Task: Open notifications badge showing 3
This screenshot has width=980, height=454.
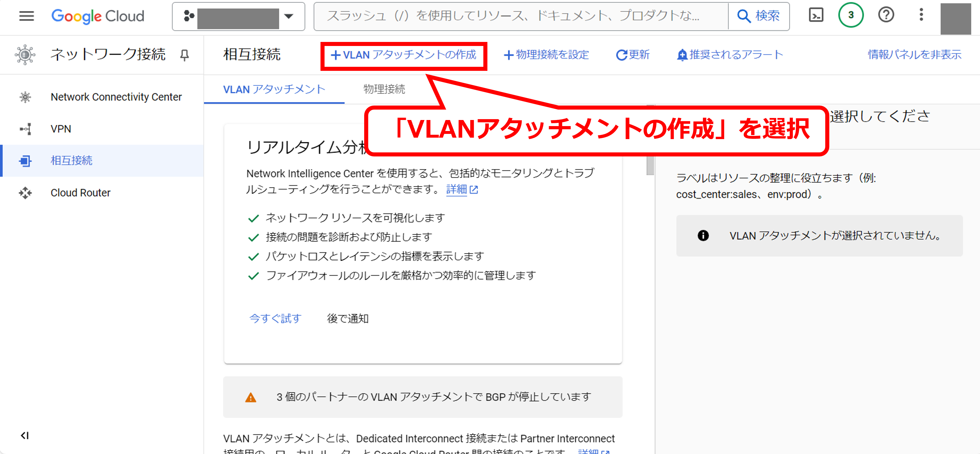Action: tap(850, 15)
